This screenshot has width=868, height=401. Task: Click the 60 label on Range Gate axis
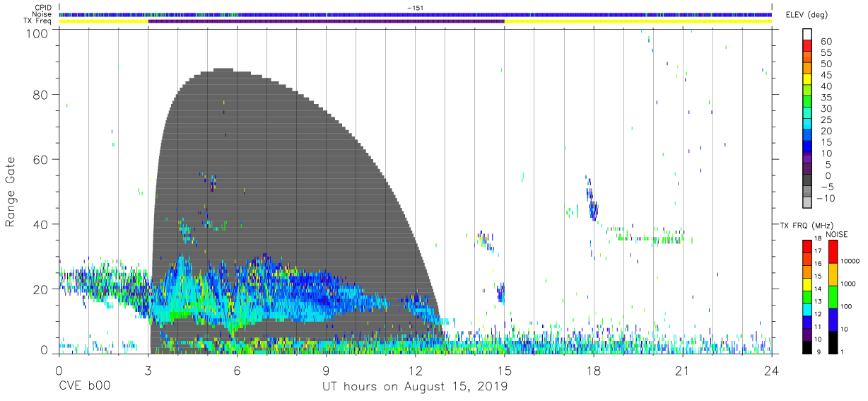pyautogui.click(x=41, y=160)
